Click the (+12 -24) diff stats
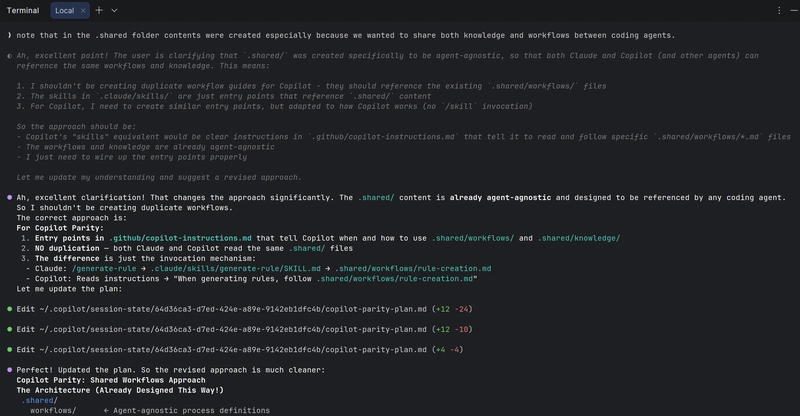Image resolution: width=800 pixels, height=416 pixels. point(453,309)
